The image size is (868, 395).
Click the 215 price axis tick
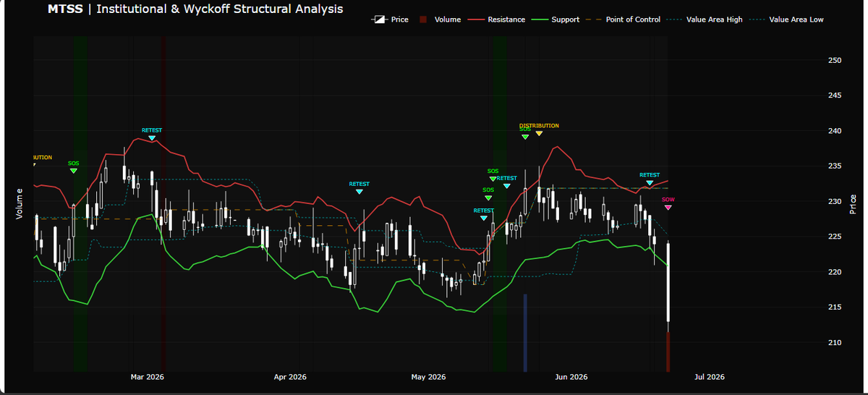click(835, 307)
